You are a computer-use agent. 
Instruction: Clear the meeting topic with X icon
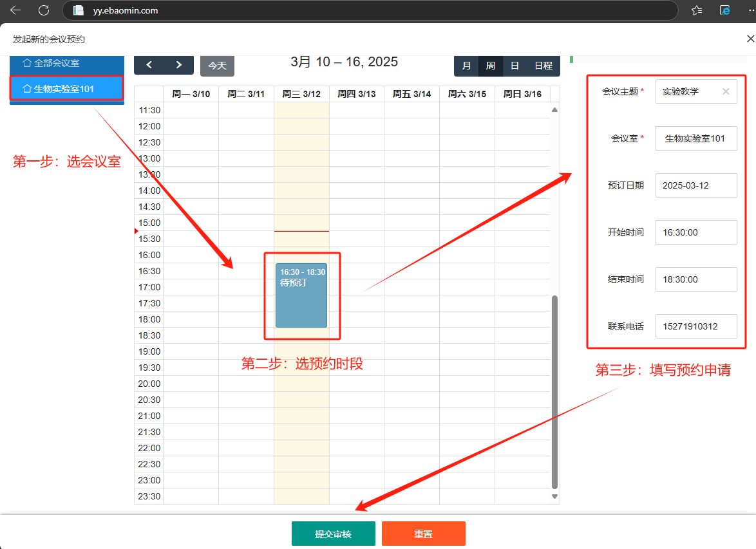coord(726,91)
